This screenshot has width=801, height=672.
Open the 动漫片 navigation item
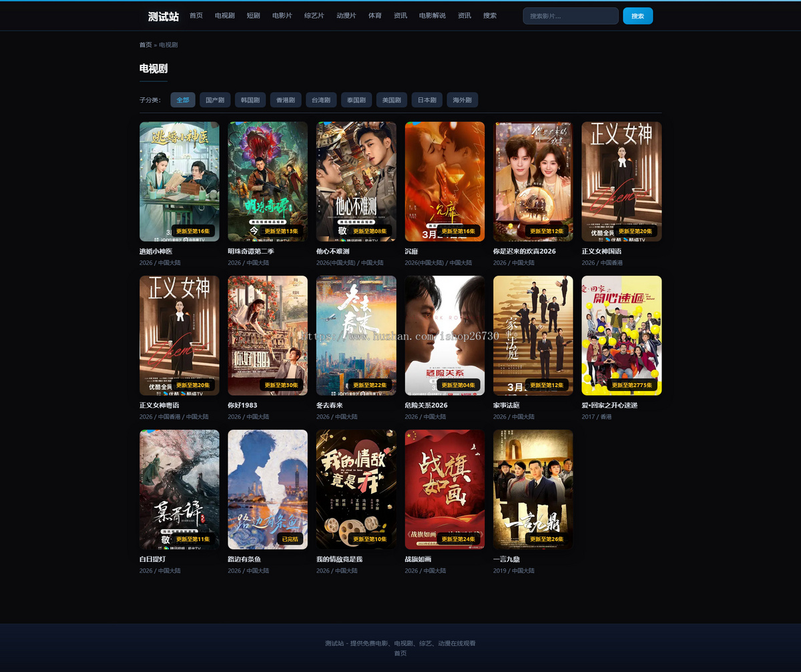346,15
